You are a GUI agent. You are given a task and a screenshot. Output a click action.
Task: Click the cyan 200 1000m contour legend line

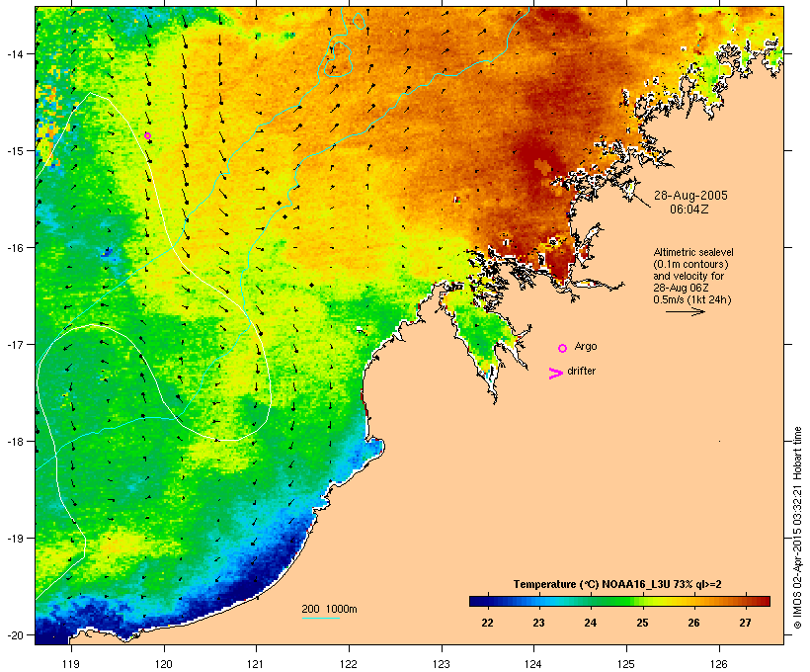click(x=320, y=618)
